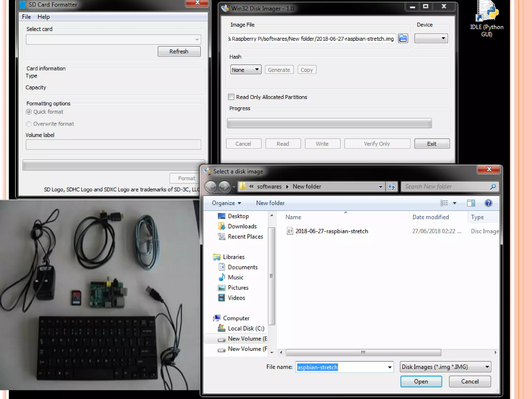
Task: Toggle the preview pane icon
Action: click(x=471, y=203)
